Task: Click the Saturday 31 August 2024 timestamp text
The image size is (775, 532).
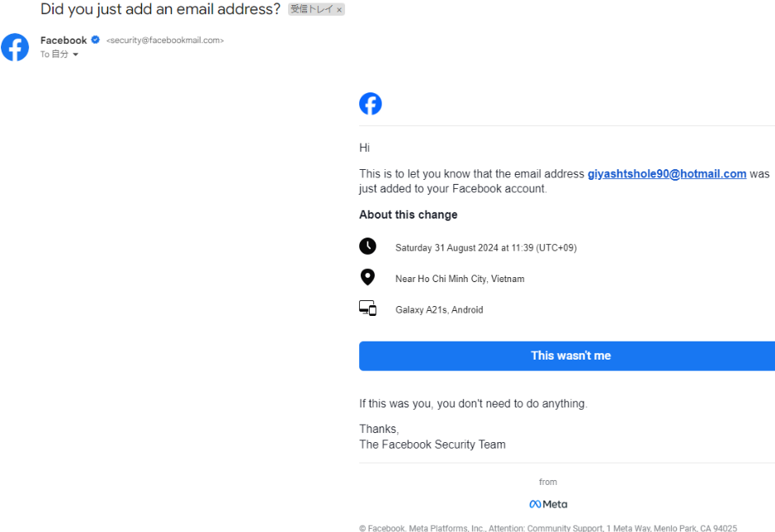Action: 485,248
